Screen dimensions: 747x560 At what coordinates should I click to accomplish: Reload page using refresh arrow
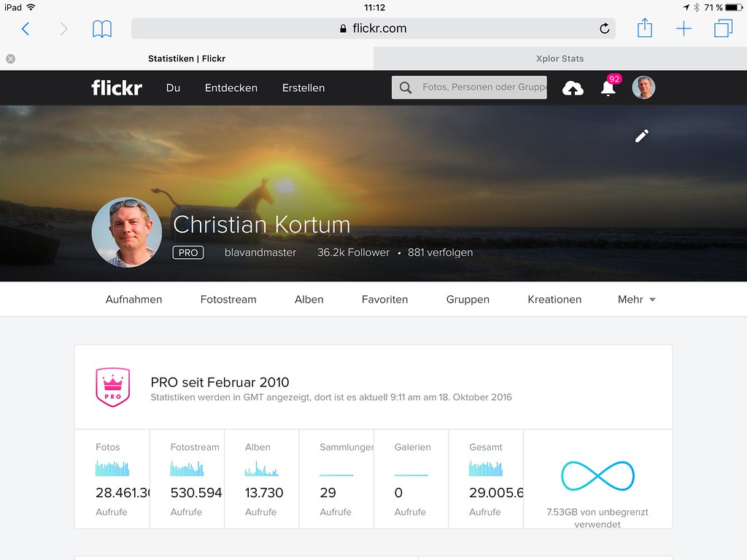click(604, 28)
